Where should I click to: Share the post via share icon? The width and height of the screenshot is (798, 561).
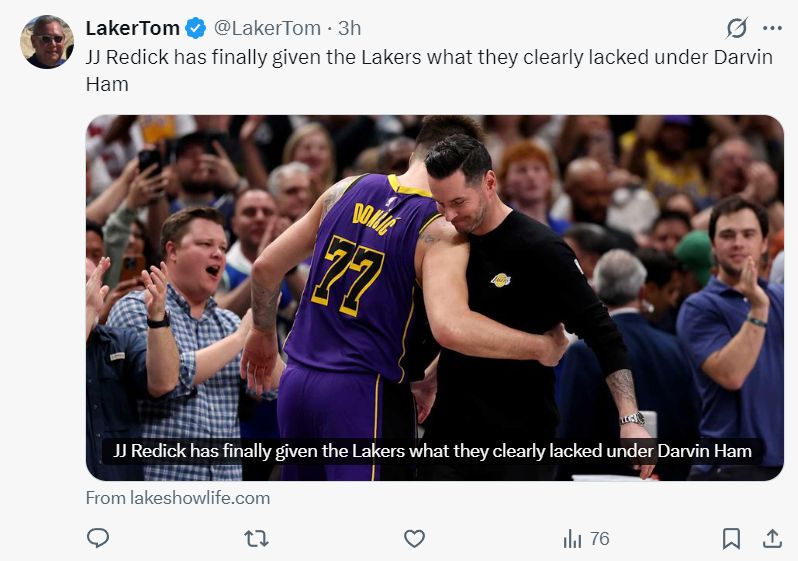[772, 539]
